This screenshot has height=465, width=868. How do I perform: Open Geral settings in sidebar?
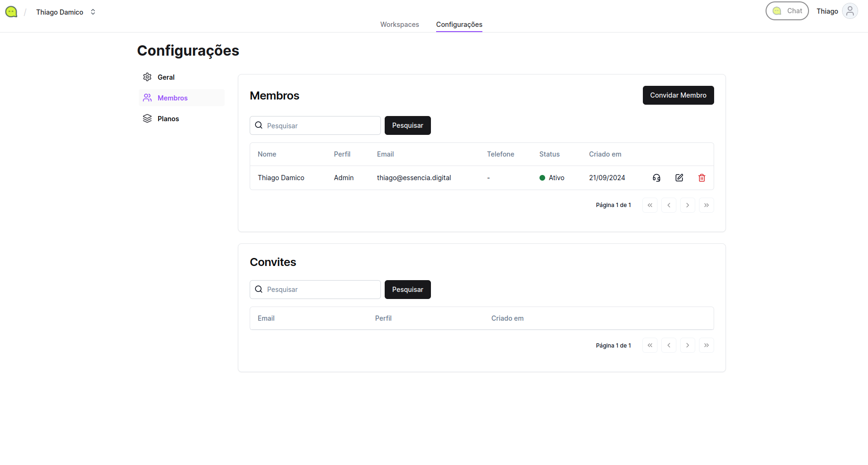(x=166, y=77)
